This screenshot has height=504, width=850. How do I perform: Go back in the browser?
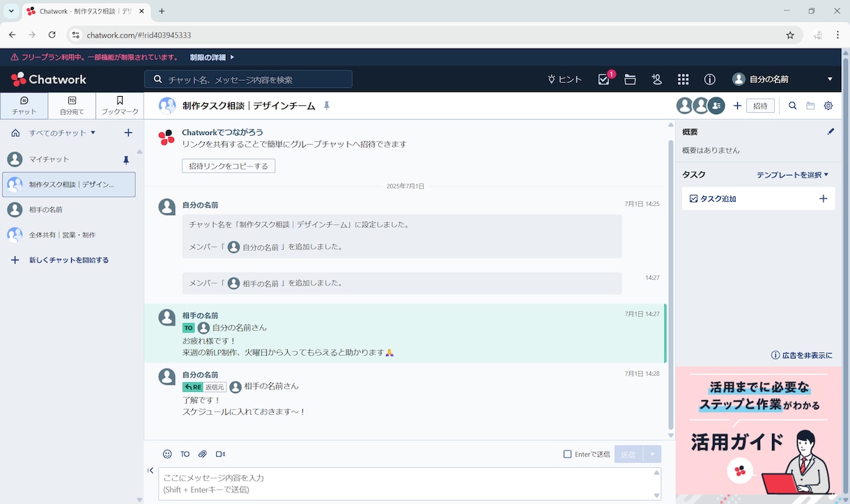(x=12, y=35)
